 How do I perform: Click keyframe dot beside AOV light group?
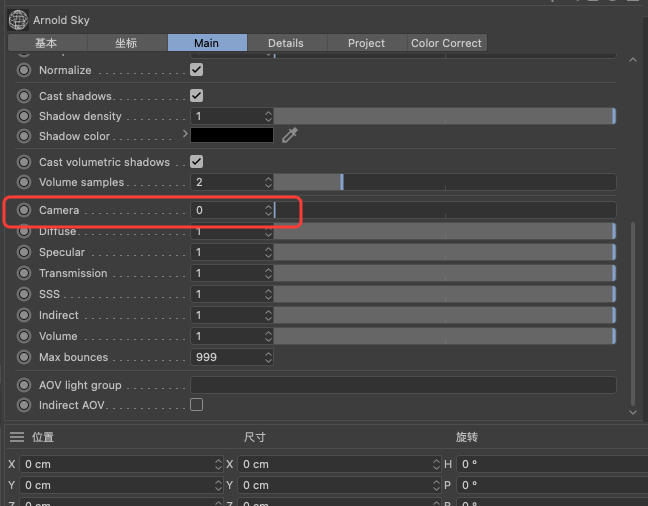tap(24, 385)
